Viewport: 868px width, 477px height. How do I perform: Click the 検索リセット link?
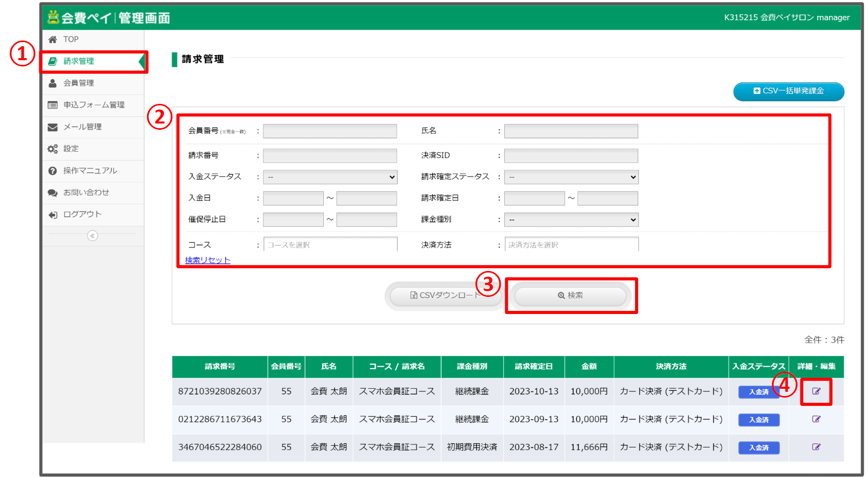(208, 260)
